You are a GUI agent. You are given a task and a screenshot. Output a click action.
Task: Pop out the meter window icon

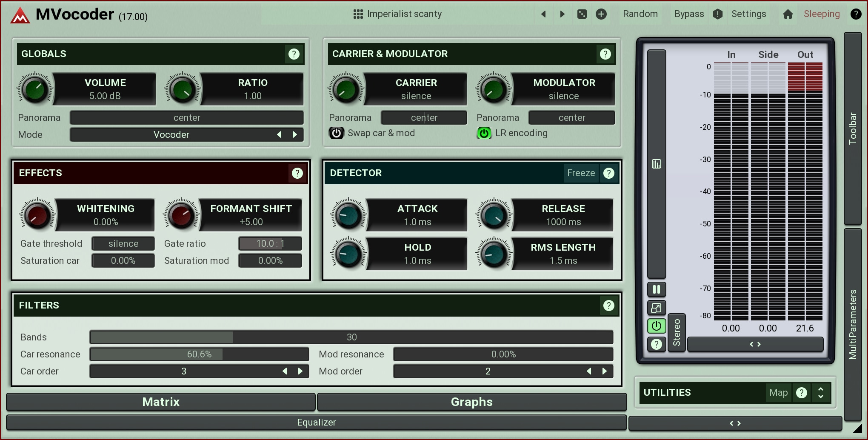(656, 308)
